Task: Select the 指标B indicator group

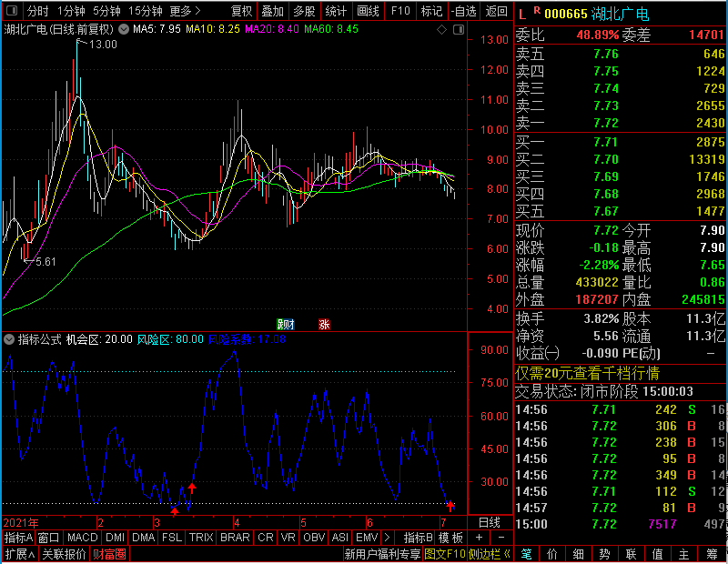Action: point(419,538)
